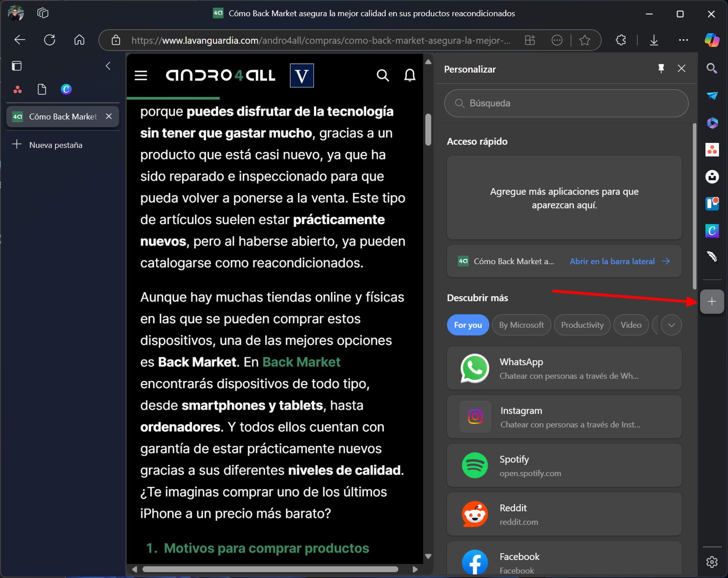Add Spotify to the sidebar
This screenshot has height=578, width=728.
(x=564, y=466)
